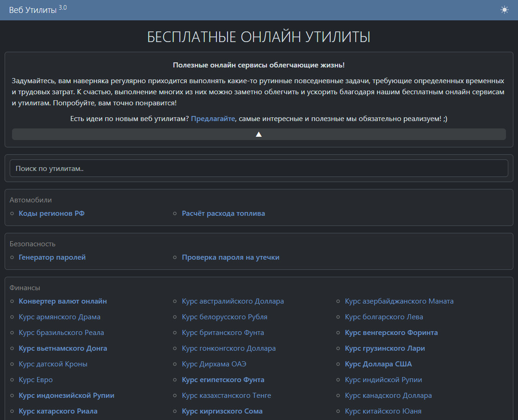Open Конвертер валют онлайн
The height and width of the screenshot is (420, 518).
click(x=63, y=301)
